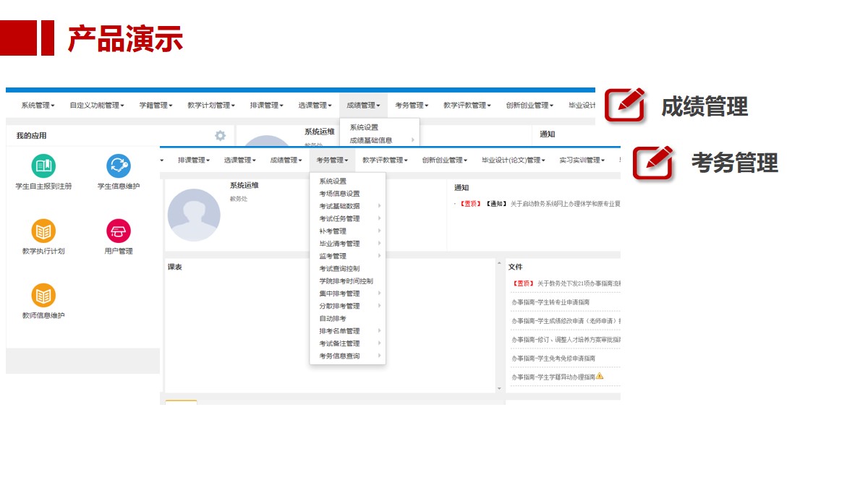
Task: Open 教学计划管理 dropdown menu
Action: [x=210, y=106]
